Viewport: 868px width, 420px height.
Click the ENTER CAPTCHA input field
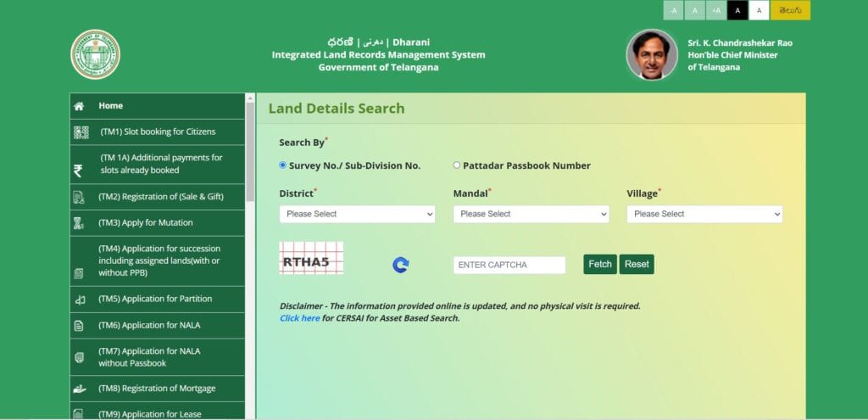[x=509, y=265]
